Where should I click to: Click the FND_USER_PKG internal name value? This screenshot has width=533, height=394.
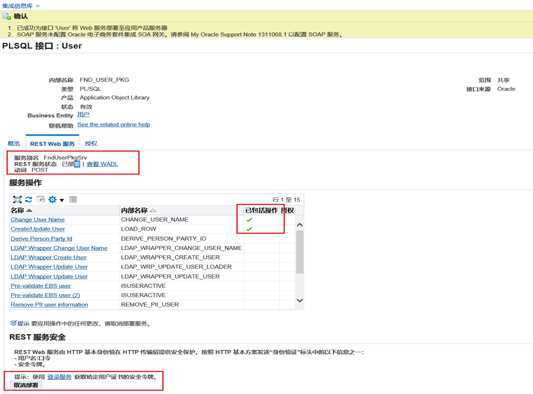point(104,80)
